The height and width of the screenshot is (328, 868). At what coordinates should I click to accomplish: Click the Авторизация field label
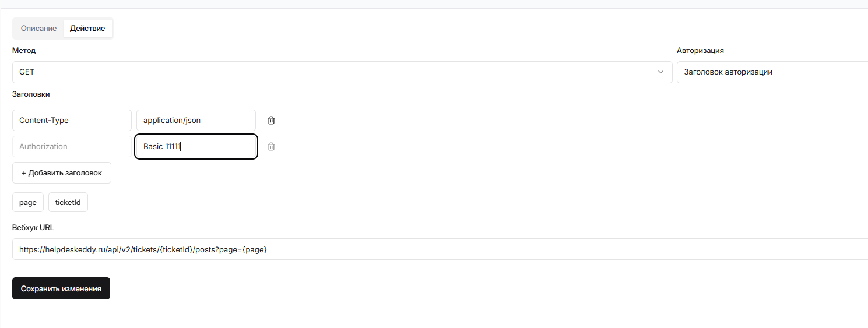tap(700, 51)
